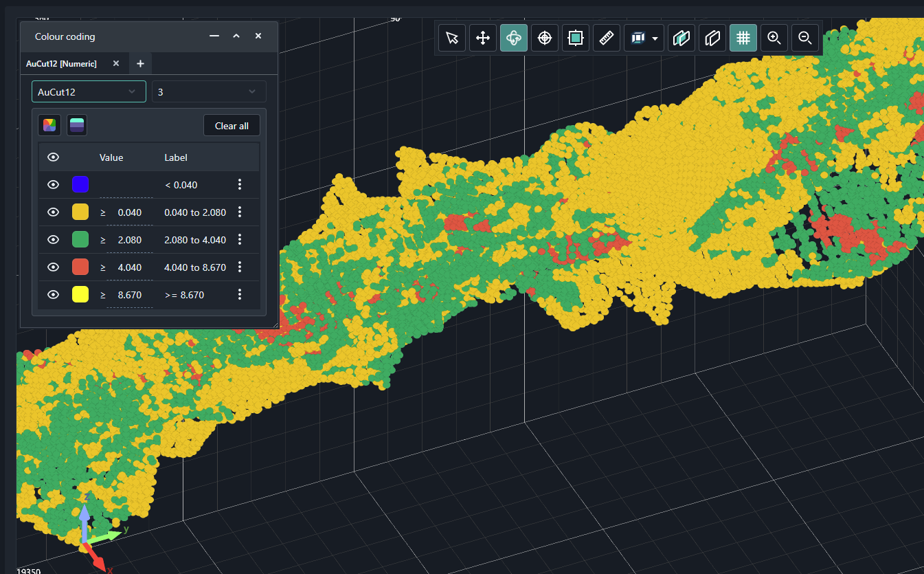Add a new colour coding tab
This screenshot has width=924, height=574.
[x=140, y=63]
